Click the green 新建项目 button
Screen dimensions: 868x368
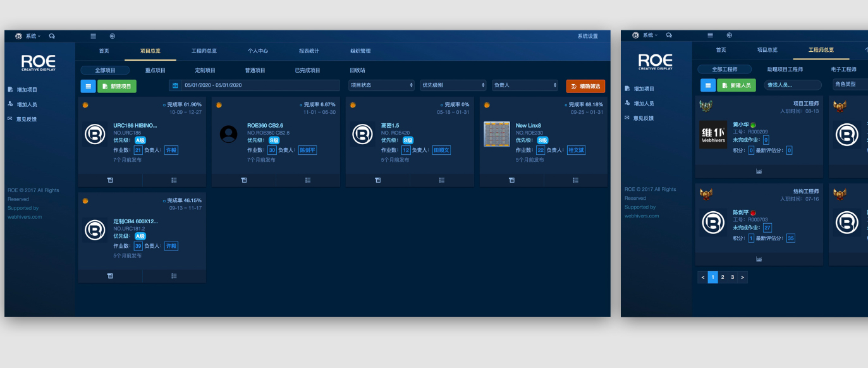[x=117, y=86]
